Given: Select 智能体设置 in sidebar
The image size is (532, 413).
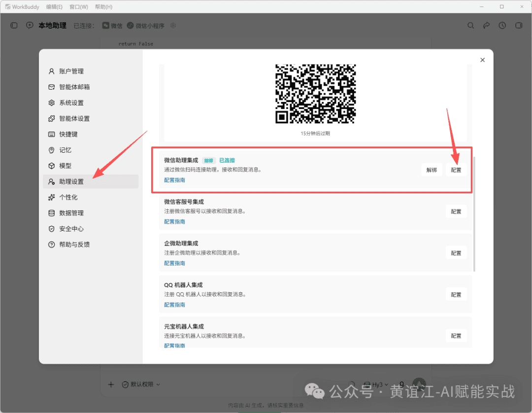Looking at the screenshot, I should [x=91, y=118].
